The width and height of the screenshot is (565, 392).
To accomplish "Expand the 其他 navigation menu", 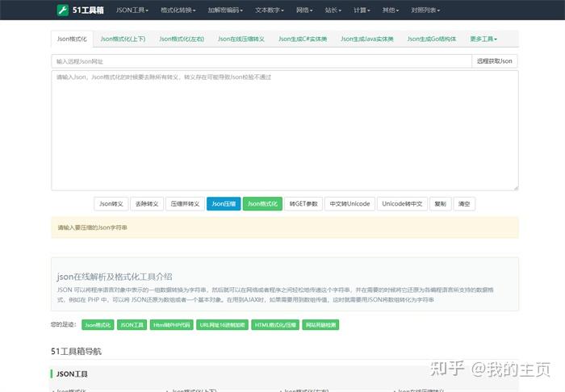I will pos(391,10).
